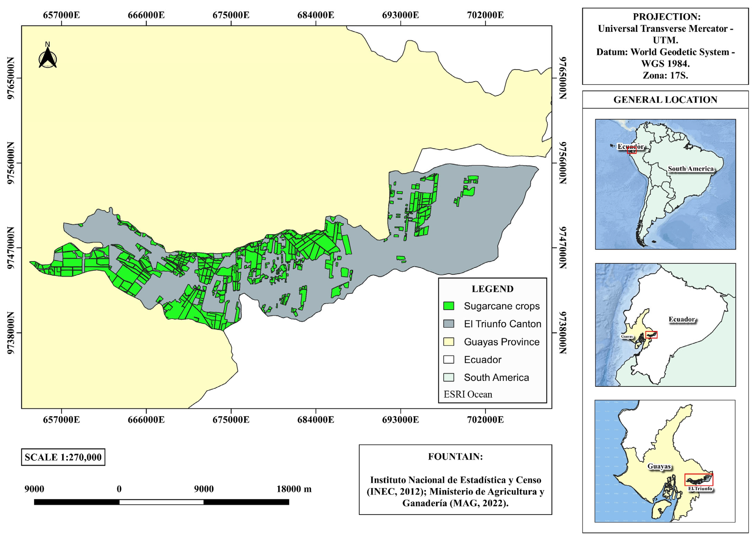This screenshot has height=542, width=756.
Task: Click the SCALE 1:270,000 box
Action: (63, 457)
